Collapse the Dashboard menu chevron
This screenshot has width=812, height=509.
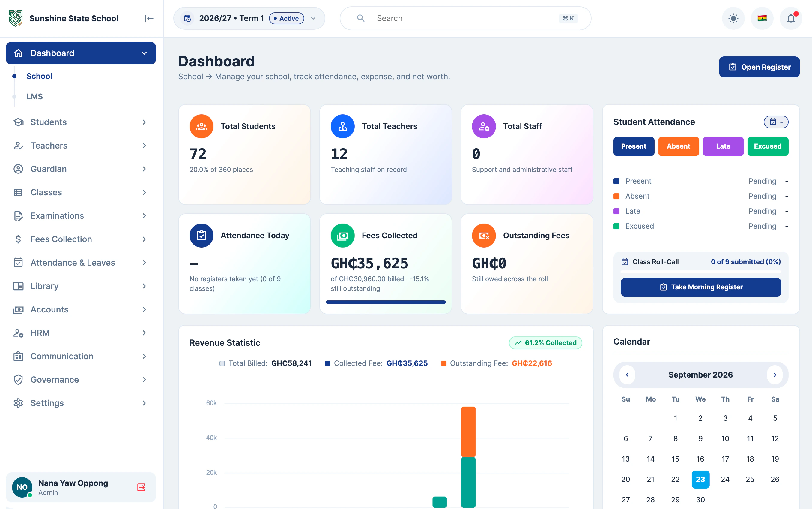point(144,53)
